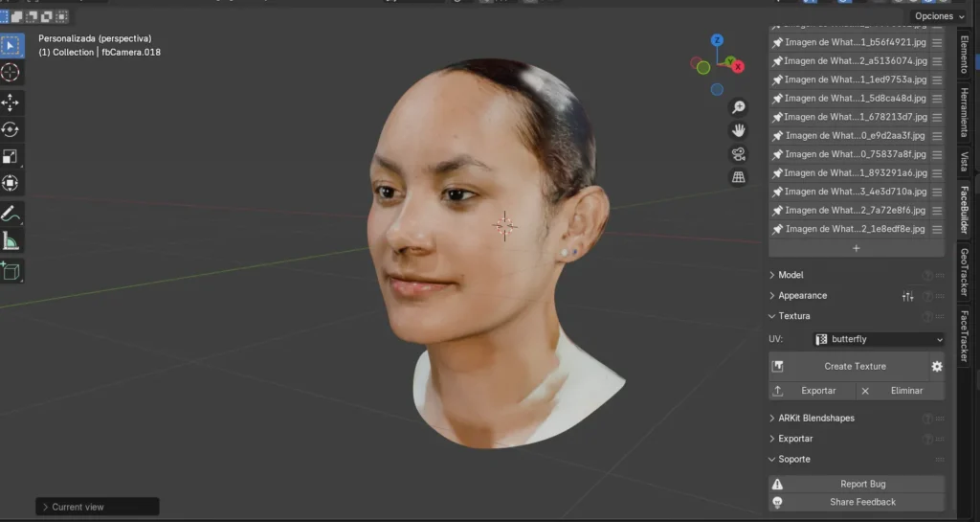Open menu icon for 4e3d710a.jpg
Image resolution: width=980 pixels, height=522 pixels.
point(936,192)
